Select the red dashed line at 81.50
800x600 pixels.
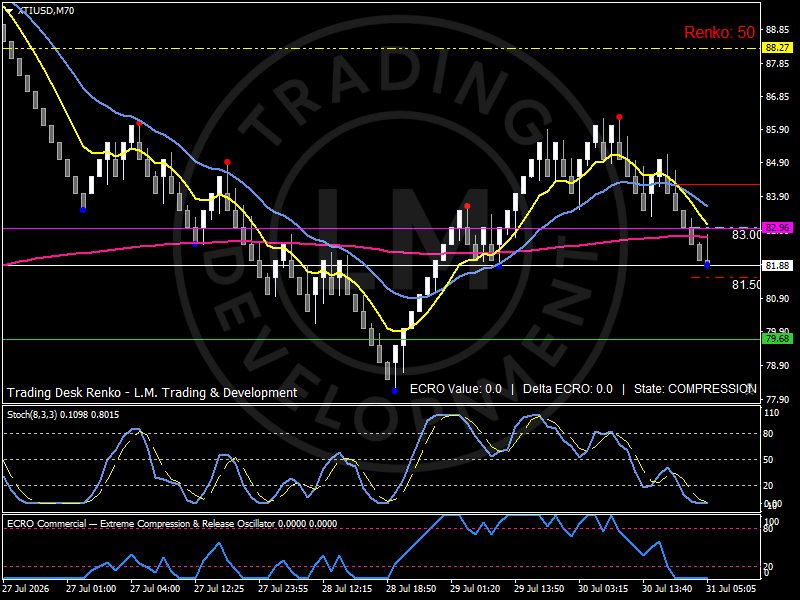[x=723, y=278]
